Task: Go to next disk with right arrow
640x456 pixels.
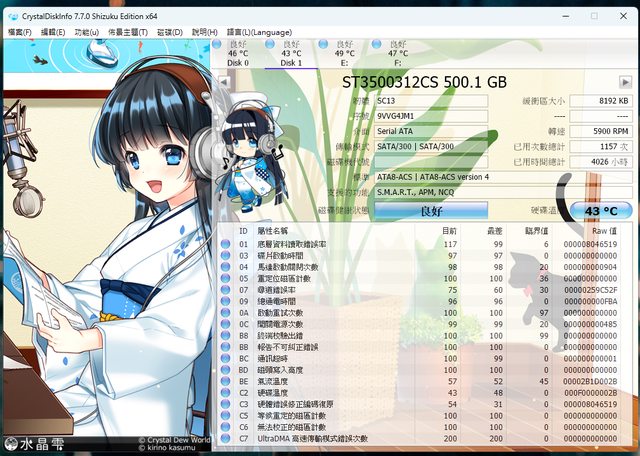Action: [x=626, y=81]
